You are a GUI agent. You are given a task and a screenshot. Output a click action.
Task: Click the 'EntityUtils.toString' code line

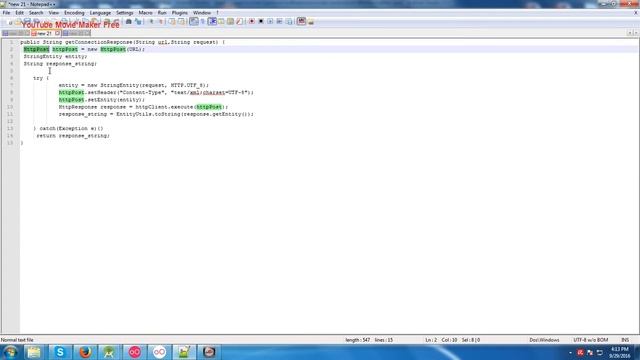point(156,114)
